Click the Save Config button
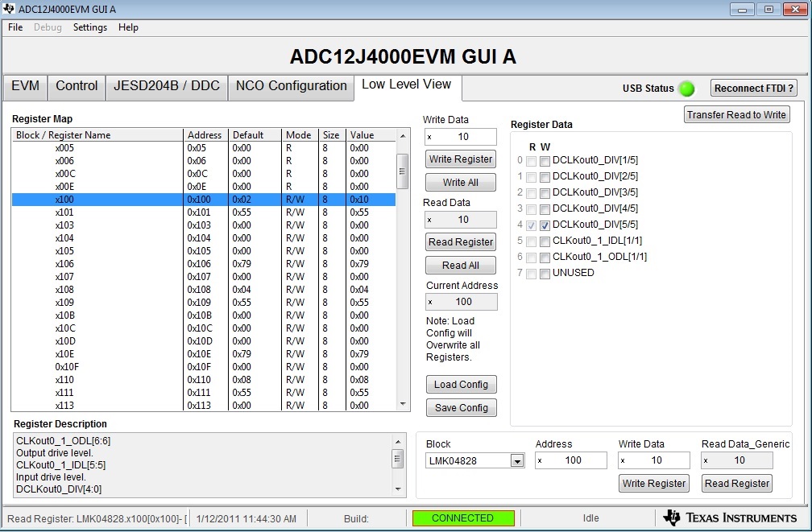This screenshot has height=532, width=812. click(462, 408)
